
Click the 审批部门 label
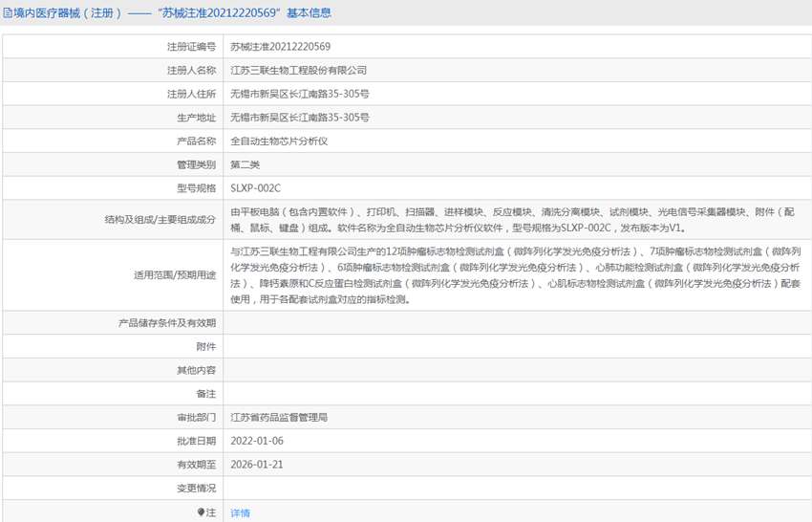pos(196,417)
